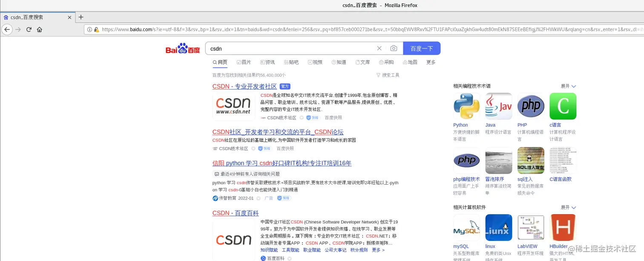Click the Java language icon
Image resolution: width=644 pixels, height=261 pixels.
pos(498,106)
